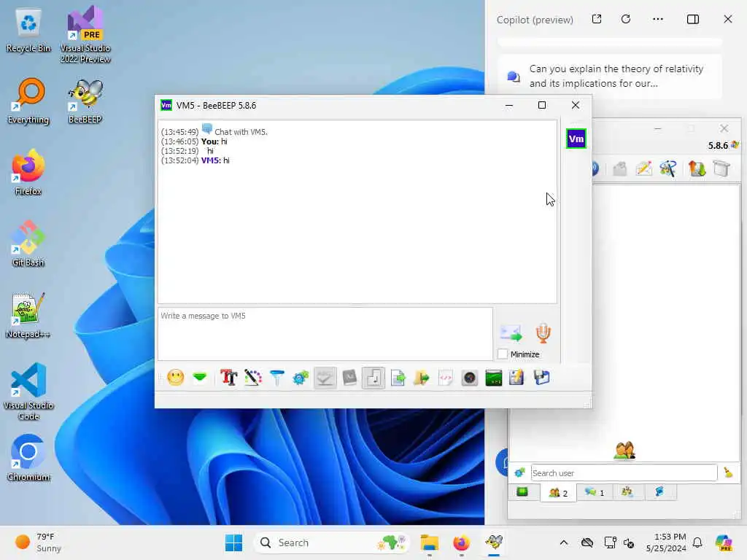Click the users icon in BeeBEEP list
Image resolution: width=747 pixels, height=560 pixels.
point(624,451)
